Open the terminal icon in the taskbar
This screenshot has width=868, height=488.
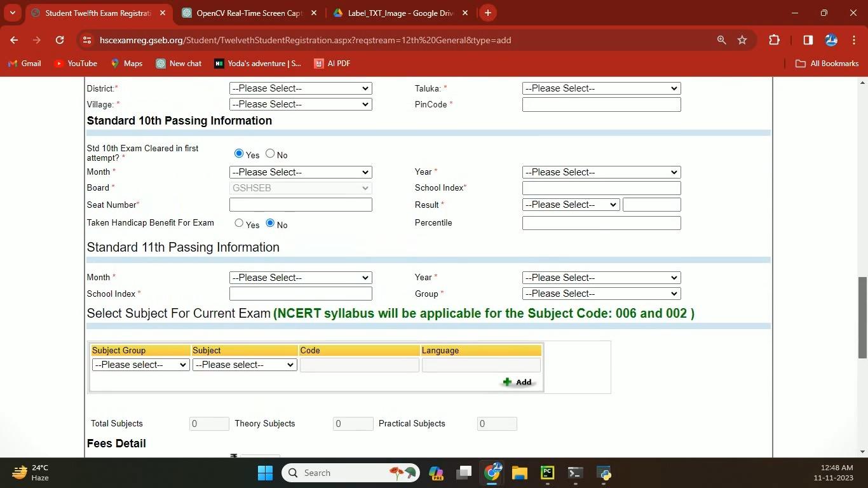tap(575, 473)
